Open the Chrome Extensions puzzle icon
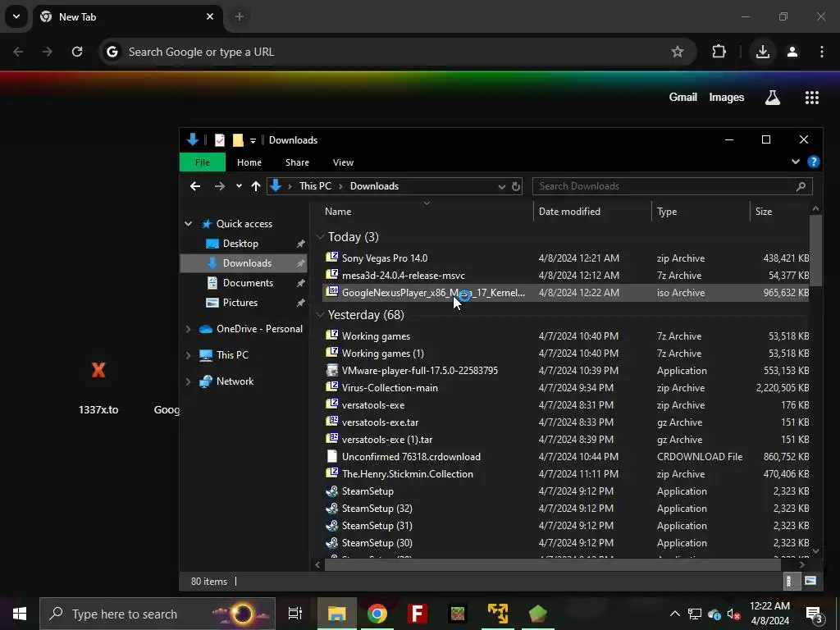 pyautogui.click(x=719, y=52)
